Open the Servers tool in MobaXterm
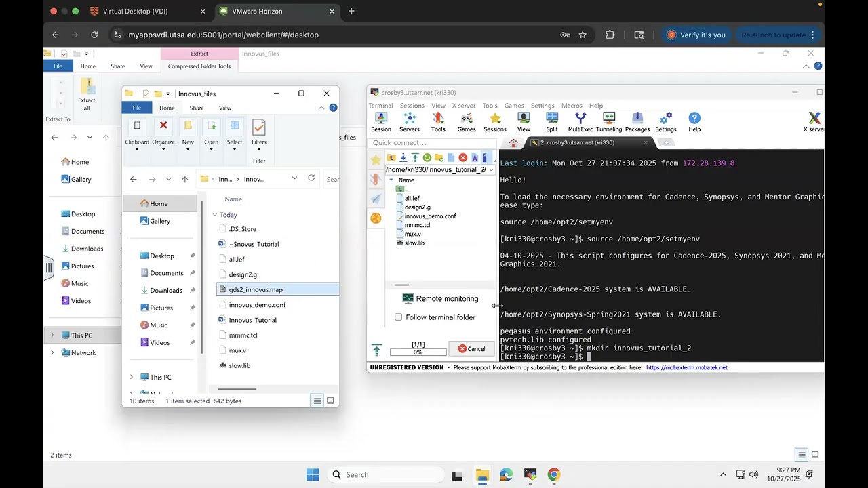The height and width of the screenshot is (488, 868). [409, 122]
